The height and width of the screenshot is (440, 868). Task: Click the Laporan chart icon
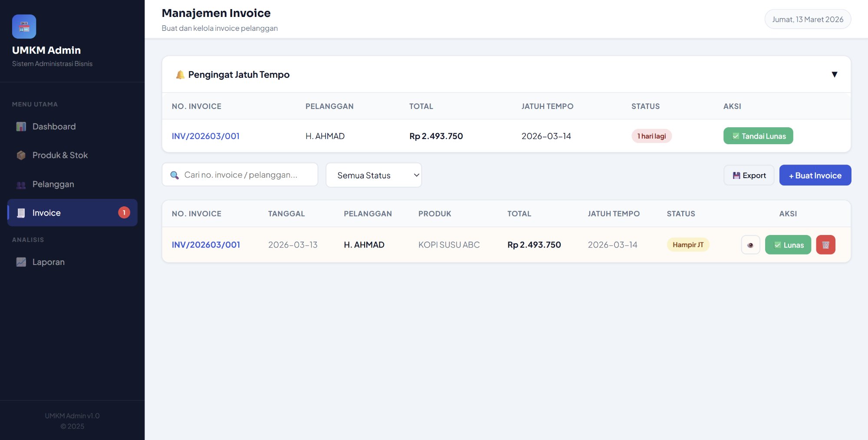pyautogui.click(x=20, y=262)
